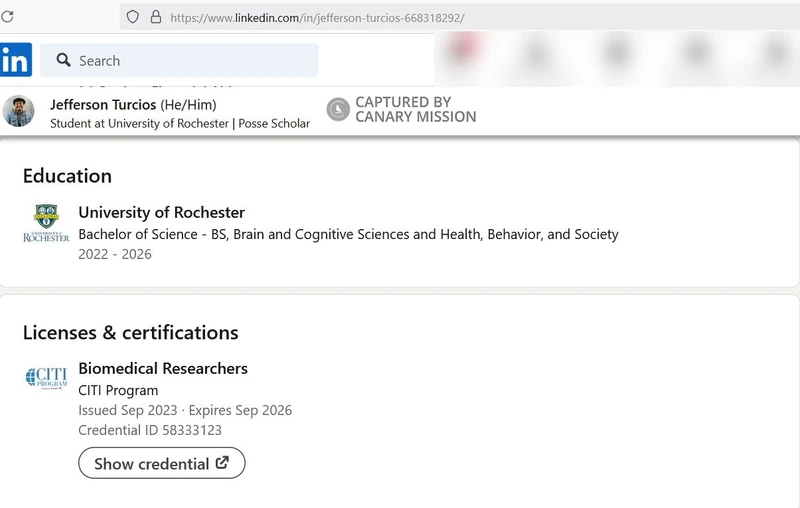Image resolution: width=800 pixels, height=508 pixels.
Task: Click the browser reload icon
Action: (7, 17)
